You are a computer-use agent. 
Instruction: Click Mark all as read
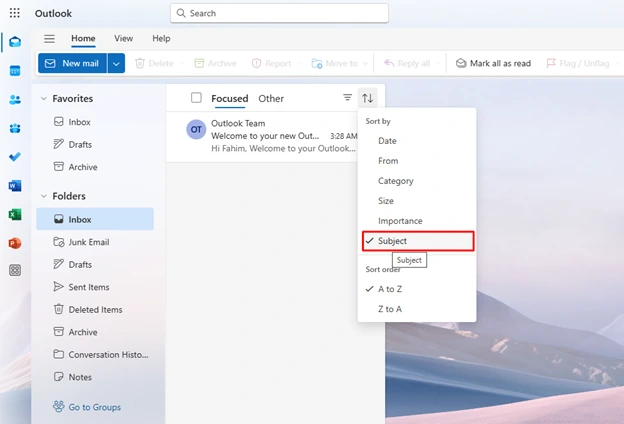[493, 63]
